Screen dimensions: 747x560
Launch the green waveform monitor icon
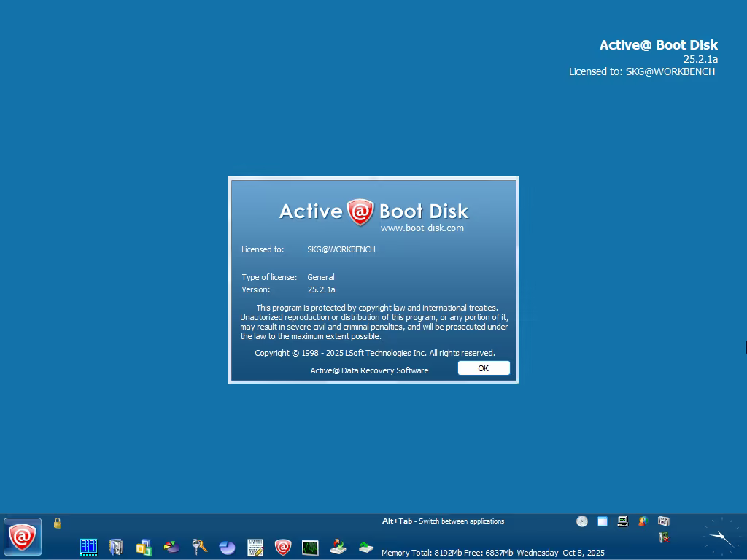click(310, 548)
